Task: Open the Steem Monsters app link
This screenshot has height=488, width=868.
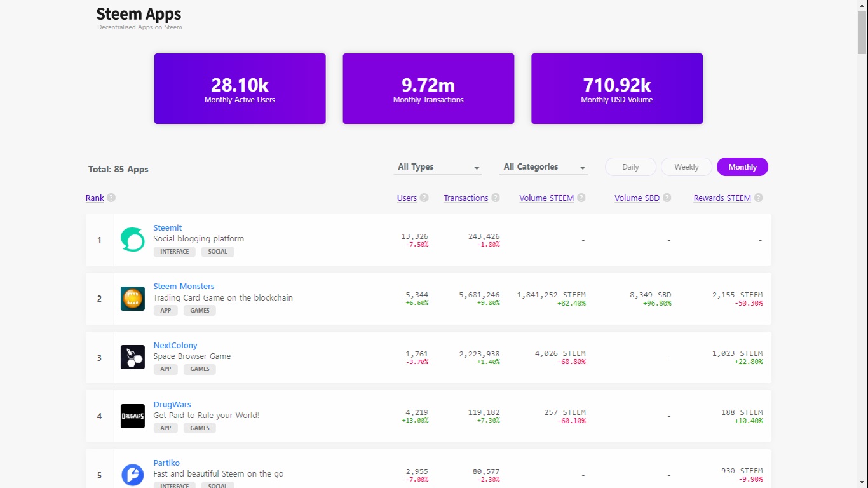Action: 184,287
